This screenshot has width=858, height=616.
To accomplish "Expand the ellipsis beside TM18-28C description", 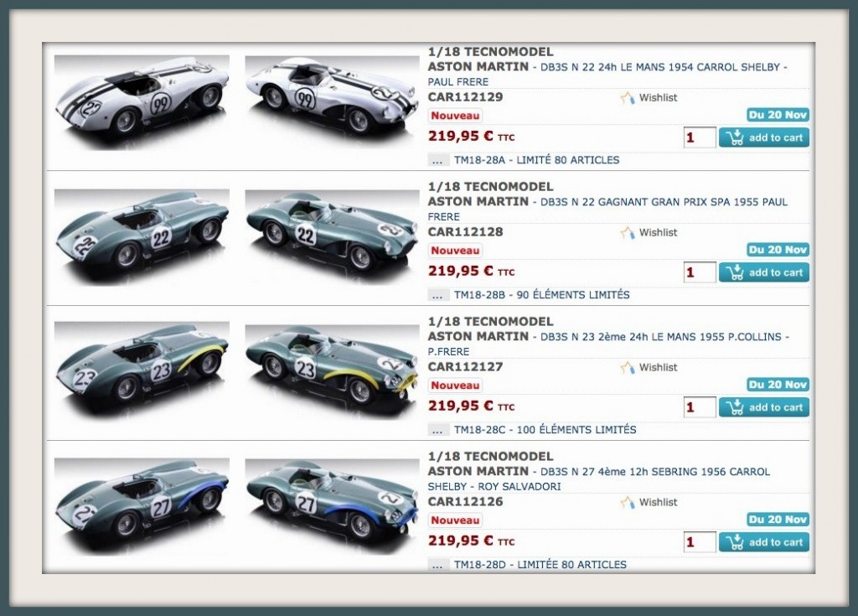I will (437, 430).
